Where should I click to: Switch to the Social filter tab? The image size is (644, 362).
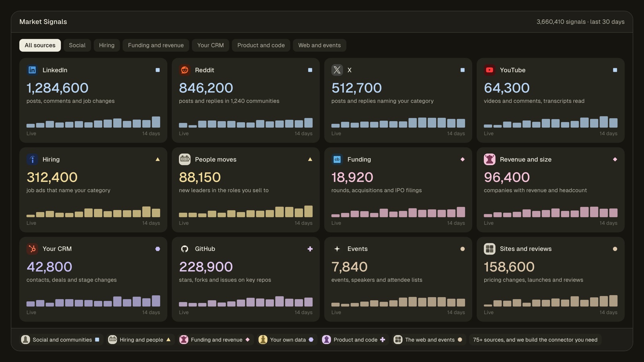click(x=77, y=45)
